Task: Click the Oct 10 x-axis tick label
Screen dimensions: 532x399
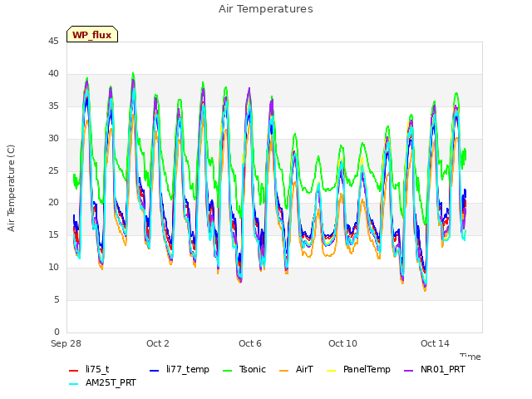Action: 342,343
